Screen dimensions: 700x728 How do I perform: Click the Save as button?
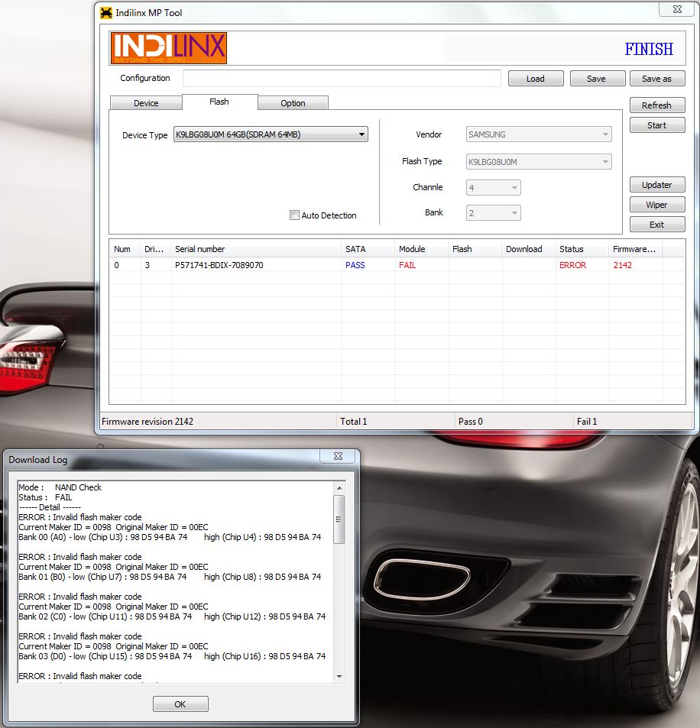click(656, 79)
